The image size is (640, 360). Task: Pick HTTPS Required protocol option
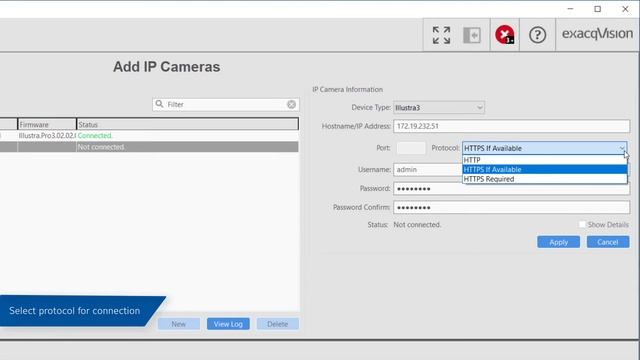pyautogui.click(x=544, y=179)
